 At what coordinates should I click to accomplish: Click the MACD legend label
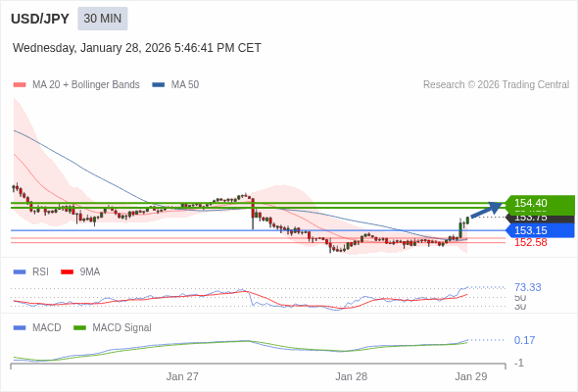pyautogui.click(x=47, y=328)
